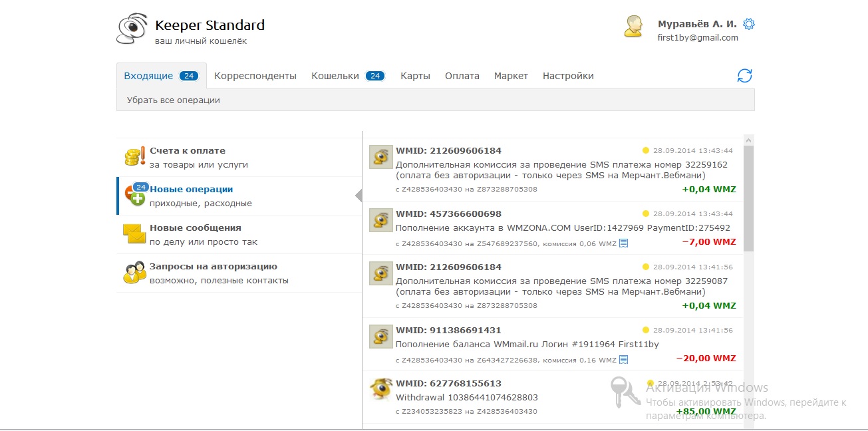Click the Keeper Standard title text
The image size is (868, 431).
[210, 25]
